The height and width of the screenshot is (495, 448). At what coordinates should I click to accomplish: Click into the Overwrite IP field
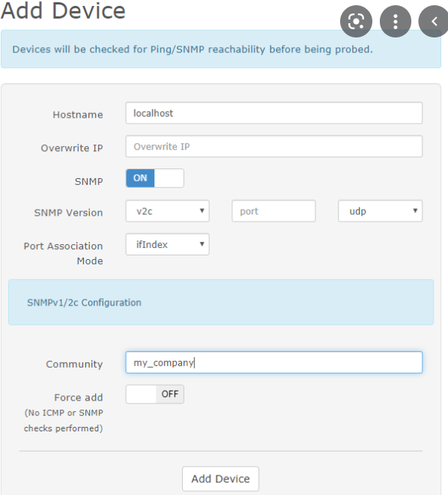pos(273,146)
